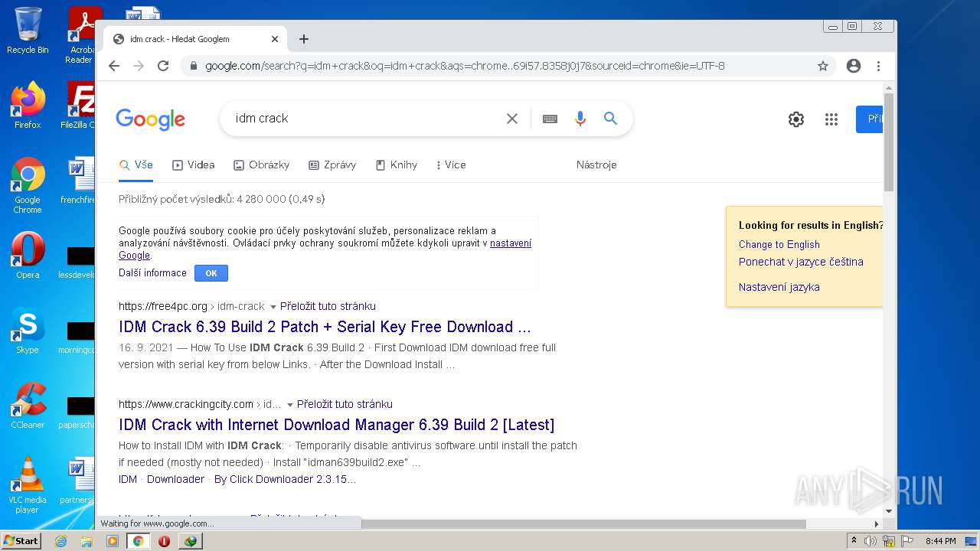The height and width of the screenshot is (551, 980).
Task: Open Recycle Bin desktop icon
Action: 28,31
